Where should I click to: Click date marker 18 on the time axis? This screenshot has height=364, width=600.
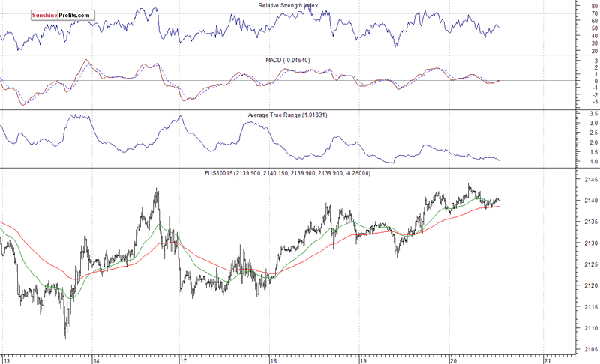[274, 359]
